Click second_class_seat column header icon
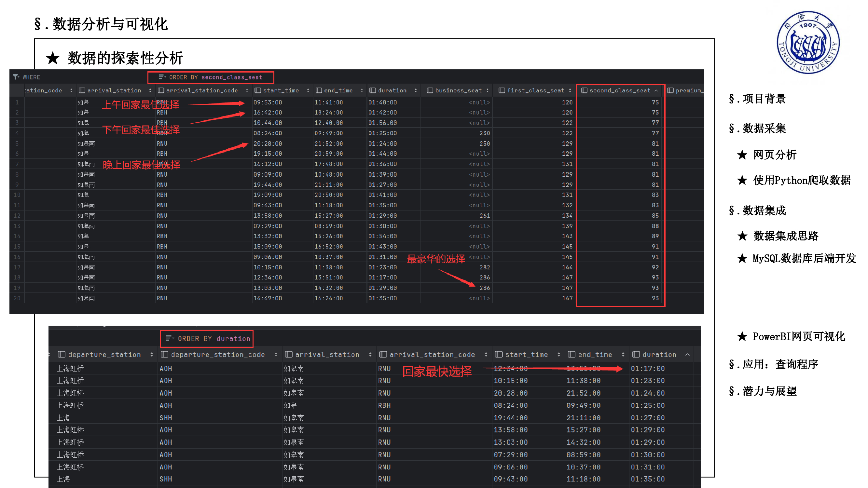This screenshot has width=868, height=488. pos(584,90)
